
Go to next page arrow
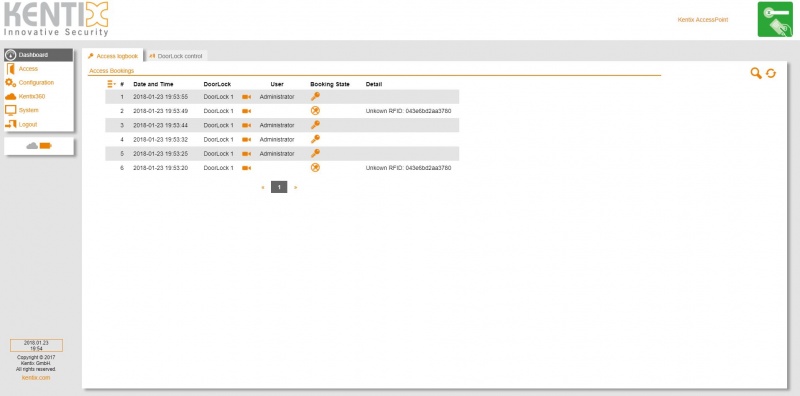tap(295, 187)
